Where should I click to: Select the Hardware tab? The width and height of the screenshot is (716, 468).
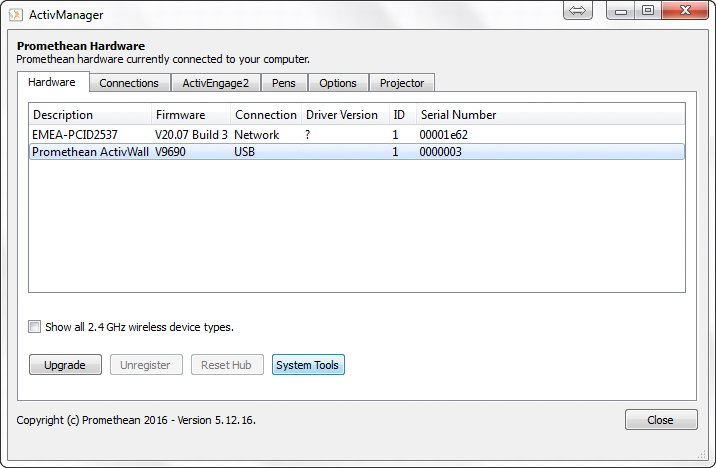point(52,82)
